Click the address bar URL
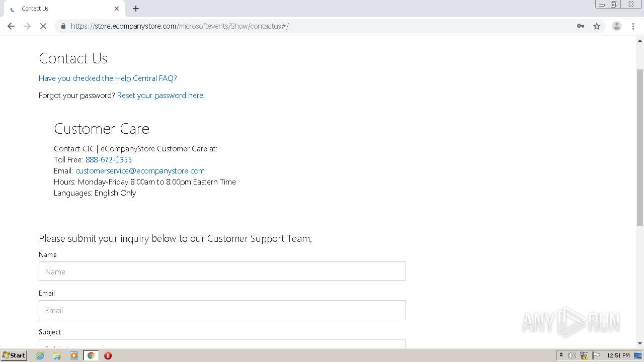644x362 pixels. pos(180,26)
